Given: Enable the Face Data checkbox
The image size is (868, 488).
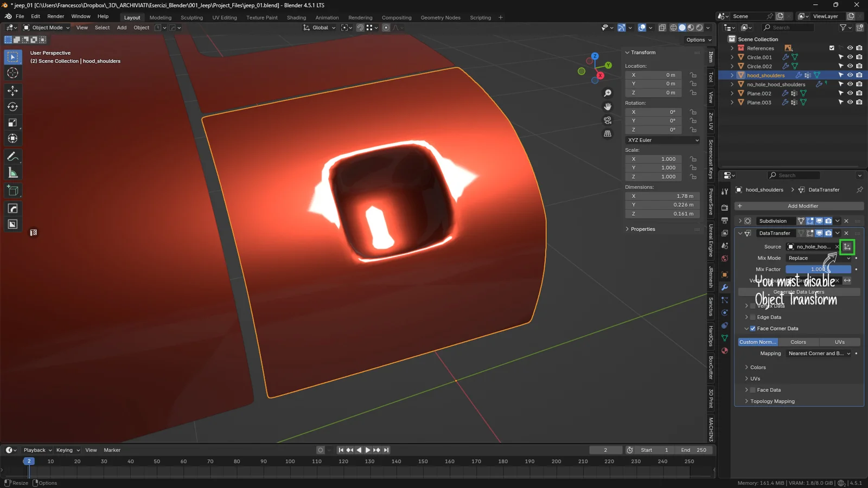Looking at the screenshot, I should (x=752, y=390).
